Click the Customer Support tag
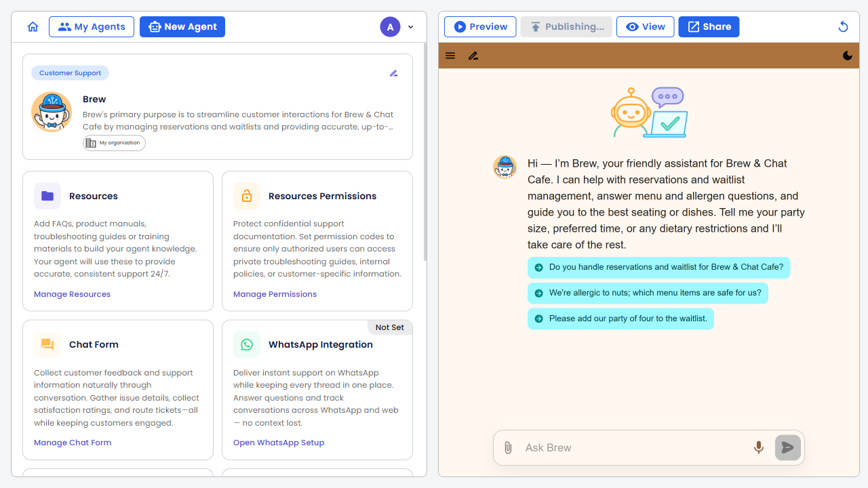868x488 pixels. (70, 73)
